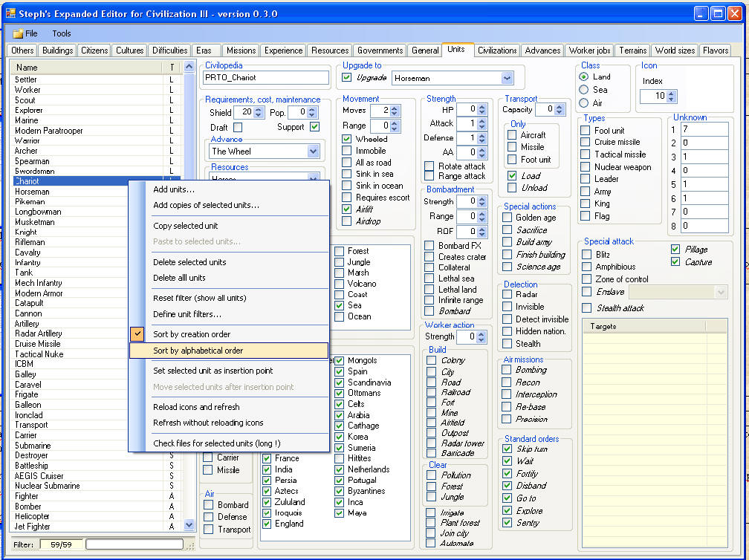Screen dimensions: 749x560
Task: Expand the Upgrade to Horseman dropdown
Action: [x=507, y=78]
